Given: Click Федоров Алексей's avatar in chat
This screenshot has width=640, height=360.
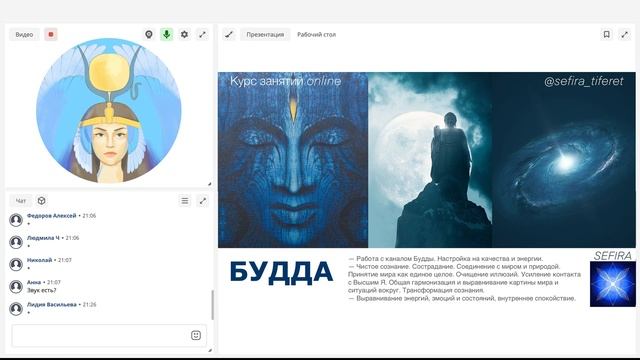Looking at the screenshot, I should pos(16,220).
